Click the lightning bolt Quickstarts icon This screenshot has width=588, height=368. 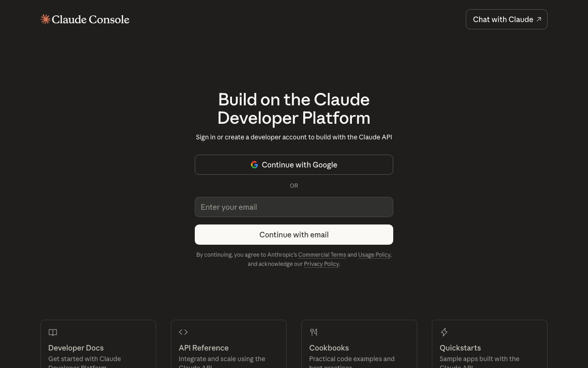click(x=444, y=332)
